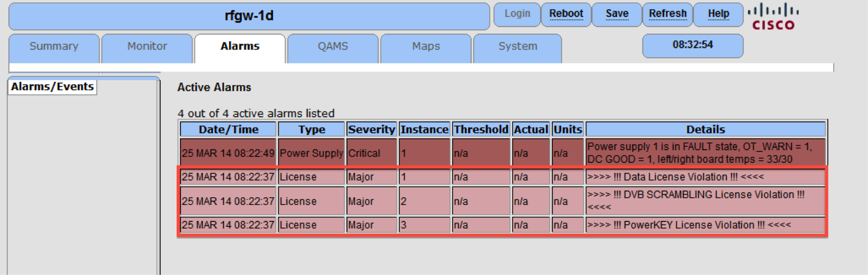Switch to the Monitor tab
This screenshot has width=868, height=275.
(147, 47)
